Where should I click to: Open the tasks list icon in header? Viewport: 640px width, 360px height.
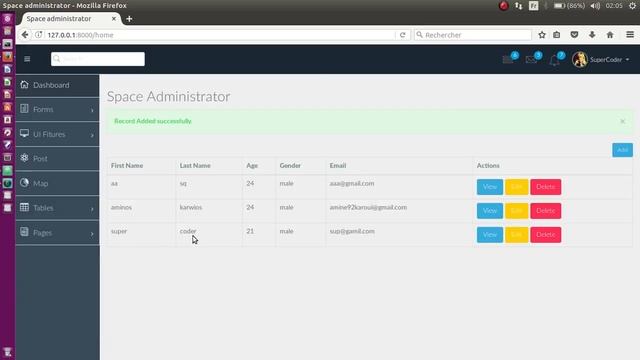tap(508, 60)
